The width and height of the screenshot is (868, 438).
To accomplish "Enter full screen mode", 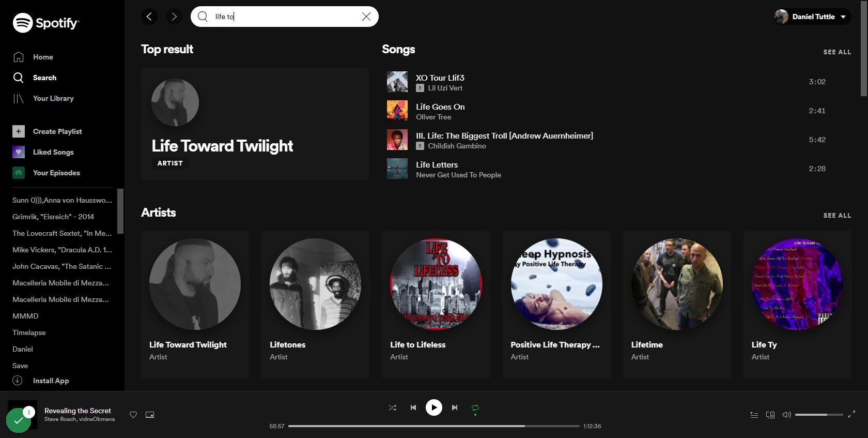I will click(851, 414).
